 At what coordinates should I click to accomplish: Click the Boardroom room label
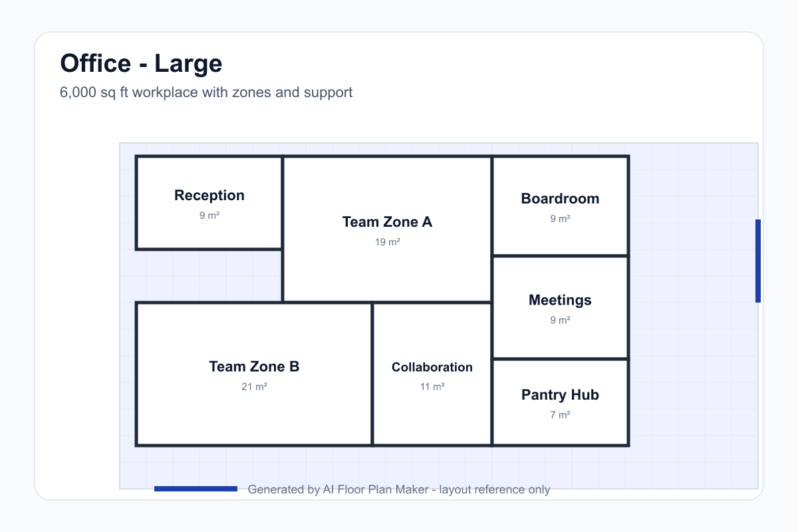click(560, 199)
